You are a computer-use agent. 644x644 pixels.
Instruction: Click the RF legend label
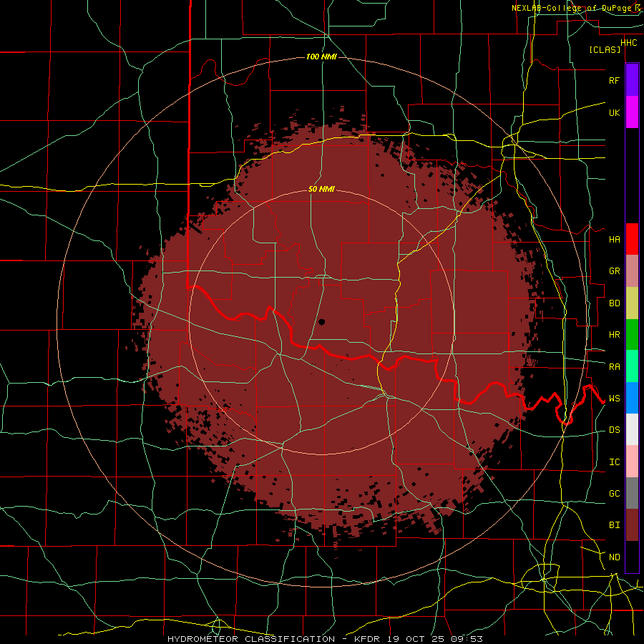click(x=614, y=80)
